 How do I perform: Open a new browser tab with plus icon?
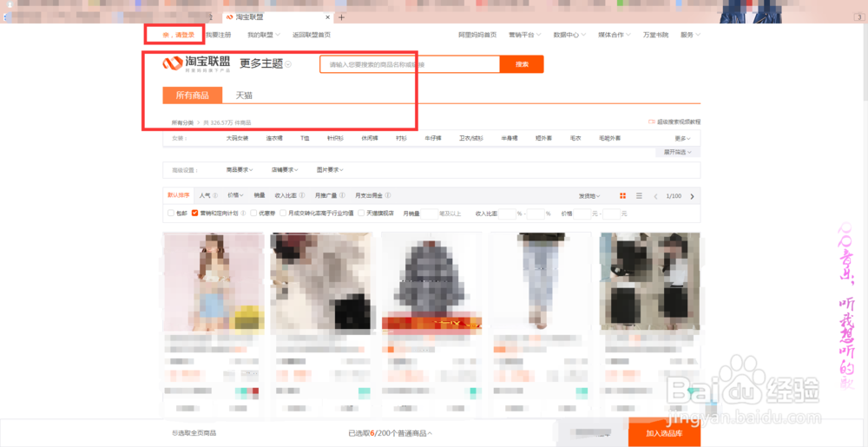tap(341, 17)
